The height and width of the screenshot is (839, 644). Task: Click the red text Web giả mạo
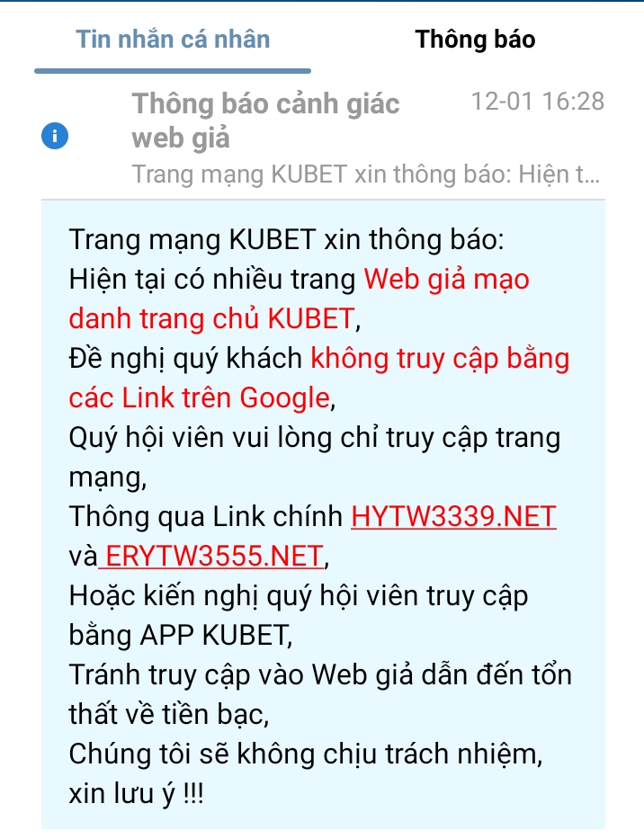tap(446, 280)
